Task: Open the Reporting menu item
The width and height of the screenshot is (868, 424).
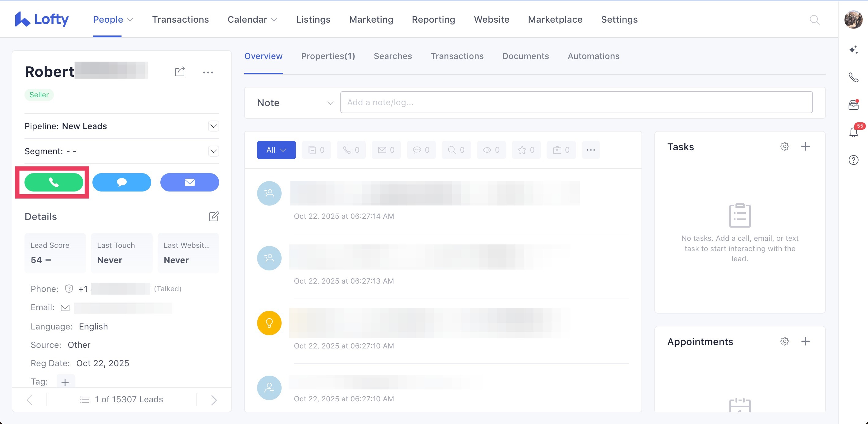Action: (433, 20)
